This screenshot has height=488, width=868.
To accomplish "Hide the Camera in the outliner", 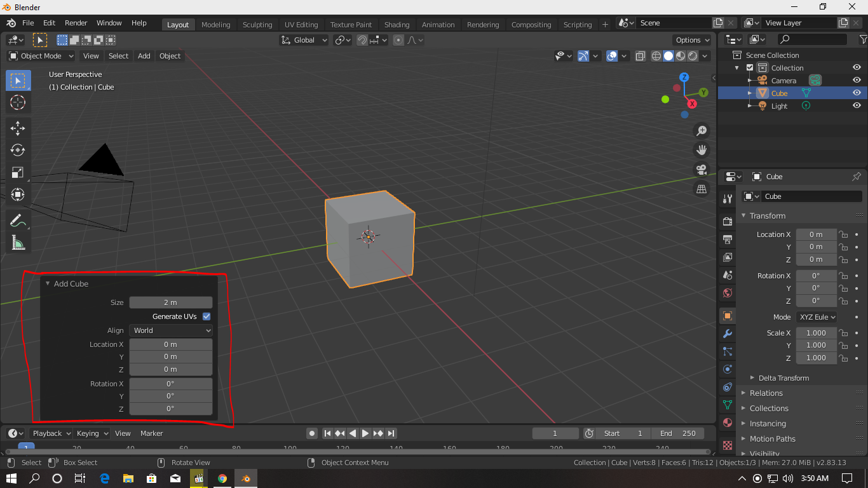I will 857,81.
